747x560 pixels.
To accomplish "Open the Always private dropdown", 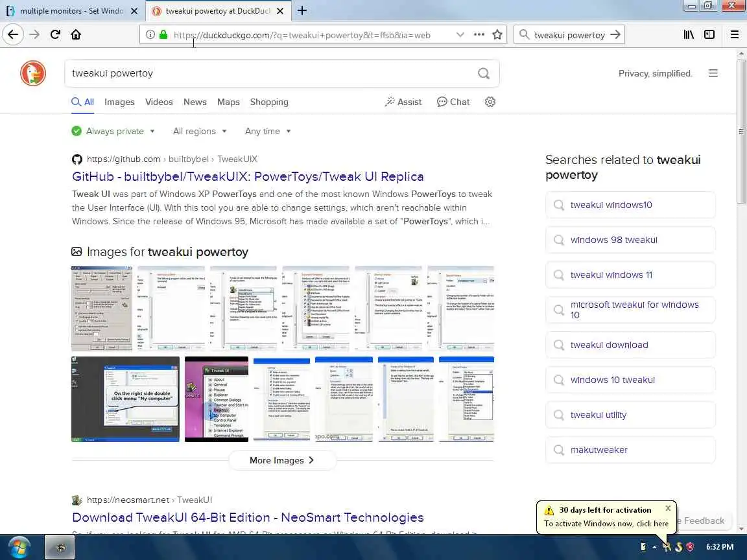I will point(113,131).
